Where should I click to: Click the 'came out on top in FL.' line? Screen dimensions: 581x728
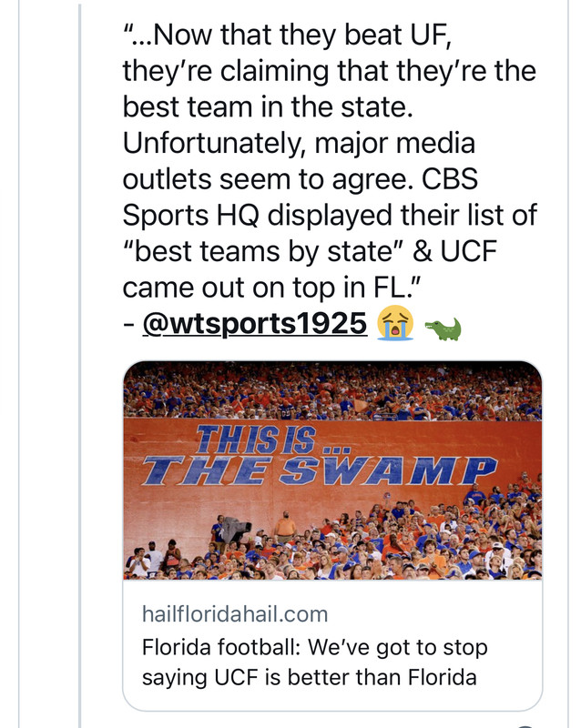click(271, 288)
